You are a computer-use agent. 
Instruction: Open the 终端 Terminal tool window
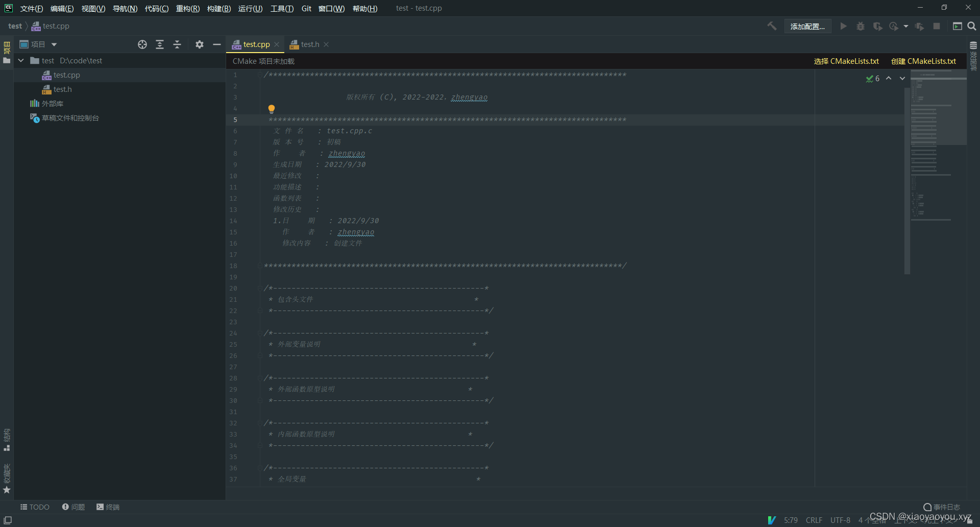(108, 507)
